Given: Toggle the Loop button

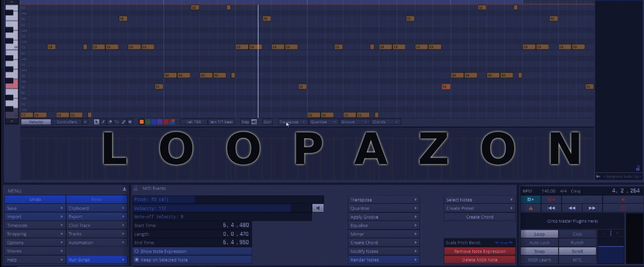Looking at the screenshot, I should pyautogui.click(x=540, y=234).
